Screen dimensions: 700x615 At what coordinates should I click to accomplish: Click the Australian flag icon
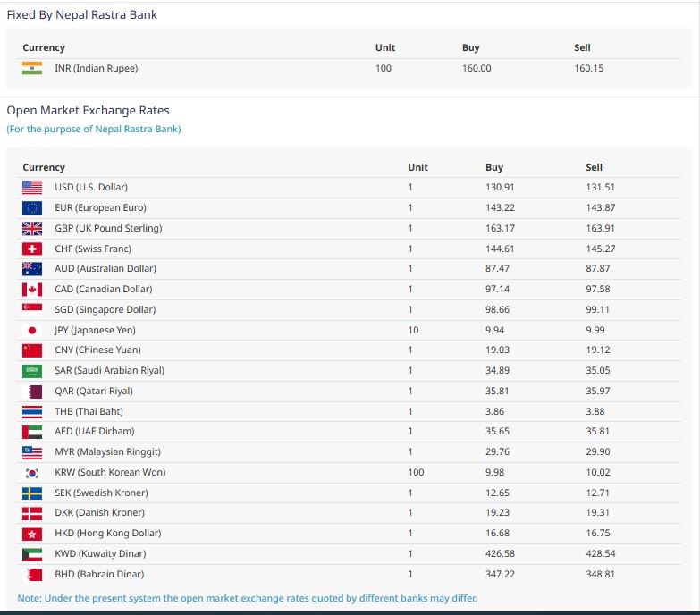tap(32, 269)
